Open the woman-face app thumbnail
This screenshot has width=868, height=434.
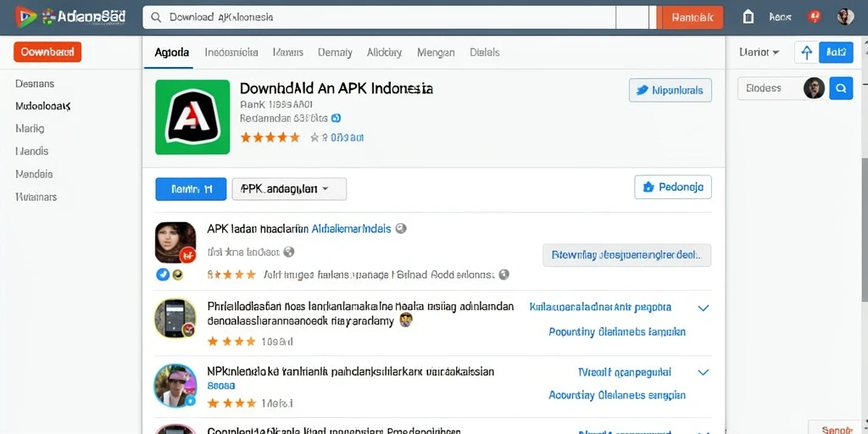175,242
